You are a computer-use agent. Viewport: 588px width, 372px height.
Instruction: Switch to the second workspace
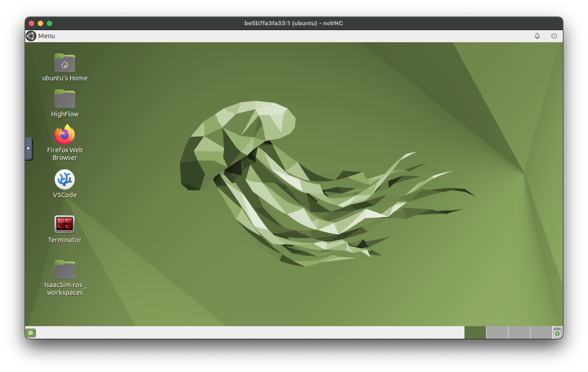[497, 332]
